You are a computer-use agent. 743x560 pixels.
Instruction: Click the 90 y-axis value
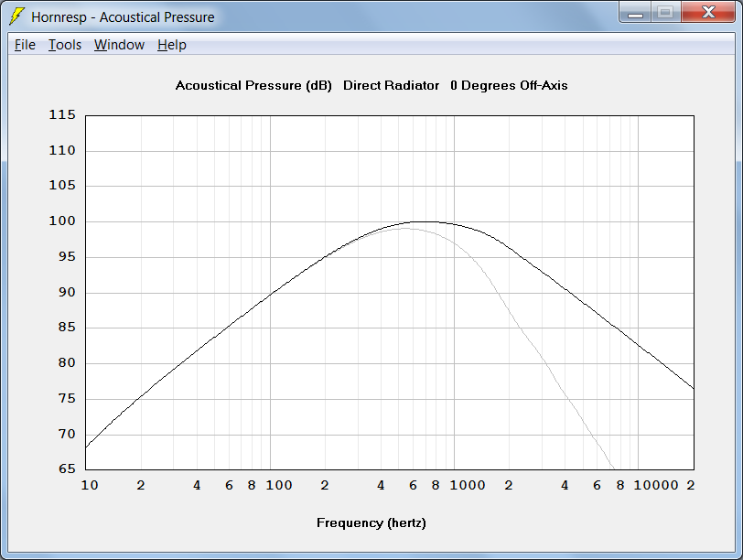pos(67,292)
